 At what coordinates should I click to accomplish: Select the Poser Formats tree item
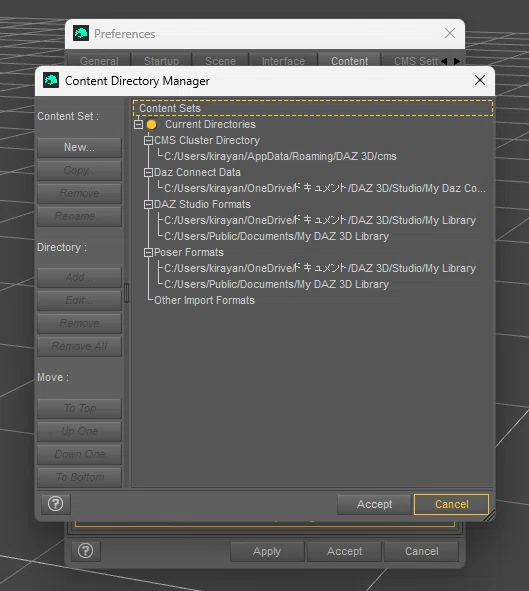189,252
